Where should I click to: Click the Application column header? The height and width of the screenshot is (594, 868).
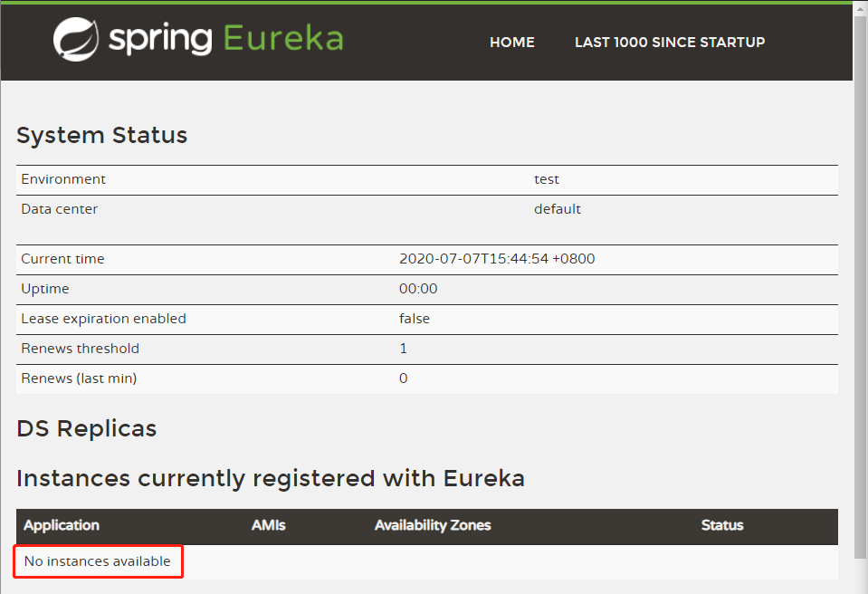click(60, 525)
